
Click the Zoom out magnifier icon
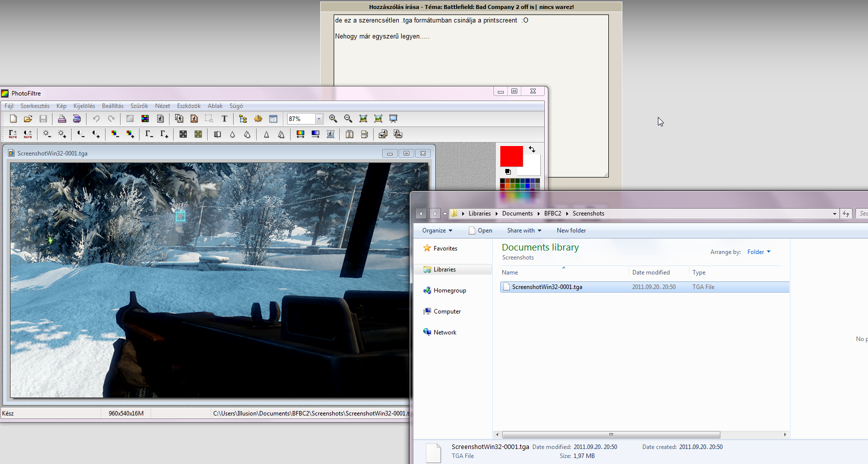pyautogui.click(x=348, y=119)
